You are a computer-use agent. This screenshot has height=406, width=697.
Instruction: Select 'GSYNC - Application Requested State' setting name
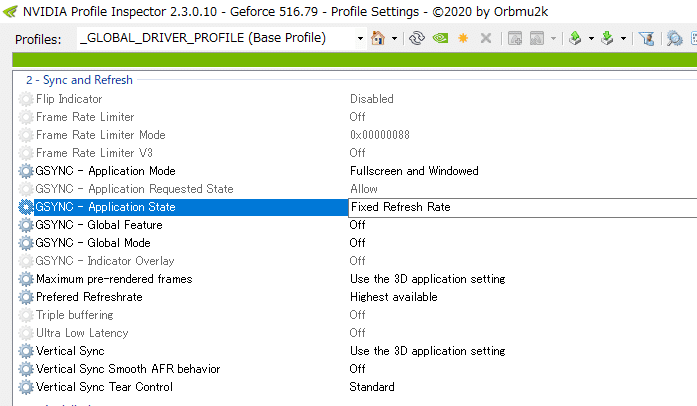click(134, 189)
